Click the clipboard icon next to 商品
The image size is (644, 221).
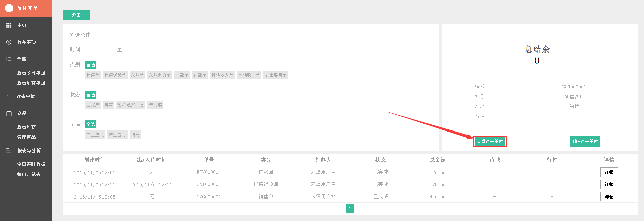9,114
